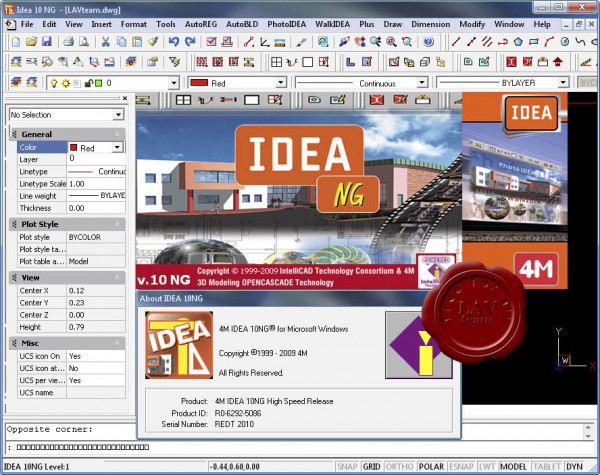
Task: Toggle LWT lineweight display
Action: [x=487, y=467]
